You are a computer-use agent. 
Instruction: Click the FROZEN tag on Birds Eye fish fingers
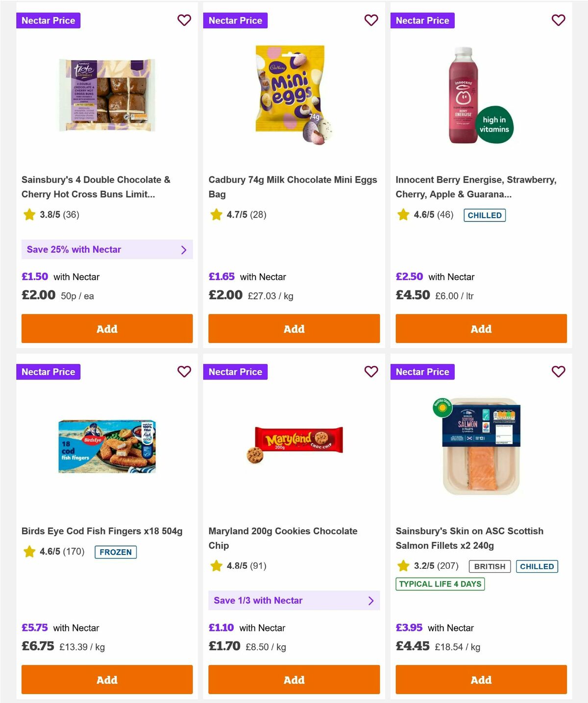point(115,552)
